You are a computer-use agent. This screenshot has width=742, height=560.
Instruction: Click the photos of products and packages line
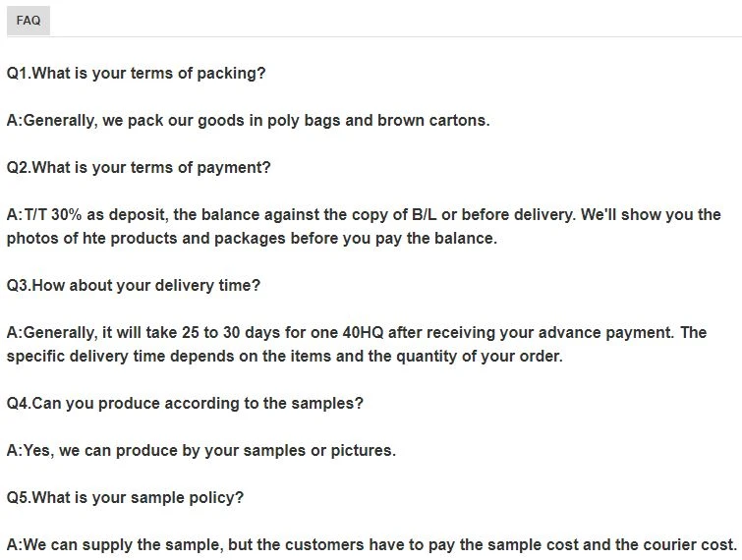pos(252,239)
